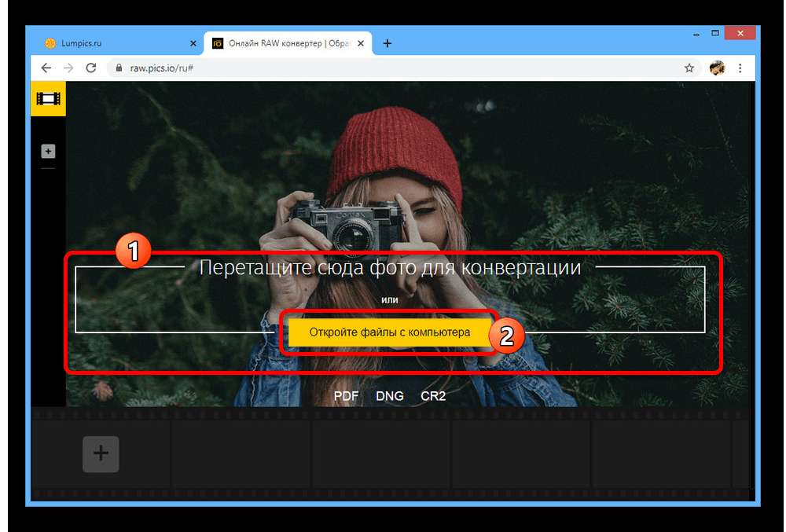Choose the CR2 format link
The width and height of the screenshot is (786, 532).
(433, 396)
